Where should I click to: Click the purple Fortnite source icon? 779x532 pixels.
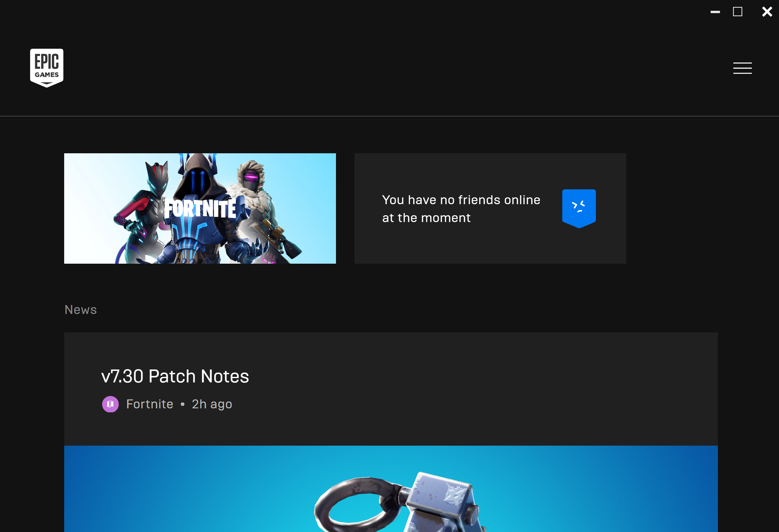(110, 404)
